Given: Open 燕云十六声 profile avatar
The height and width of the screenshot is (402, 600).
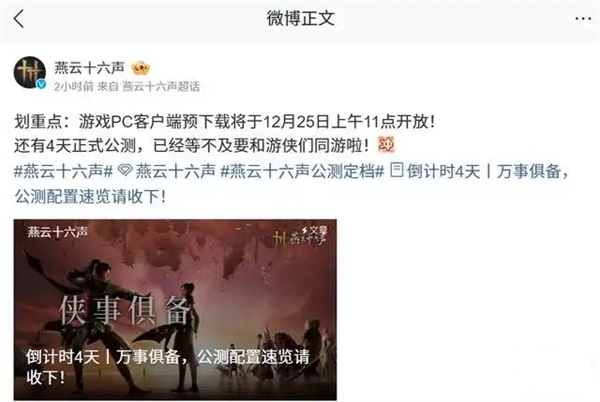Looking at the screenshot, I should tap(30, 72).
